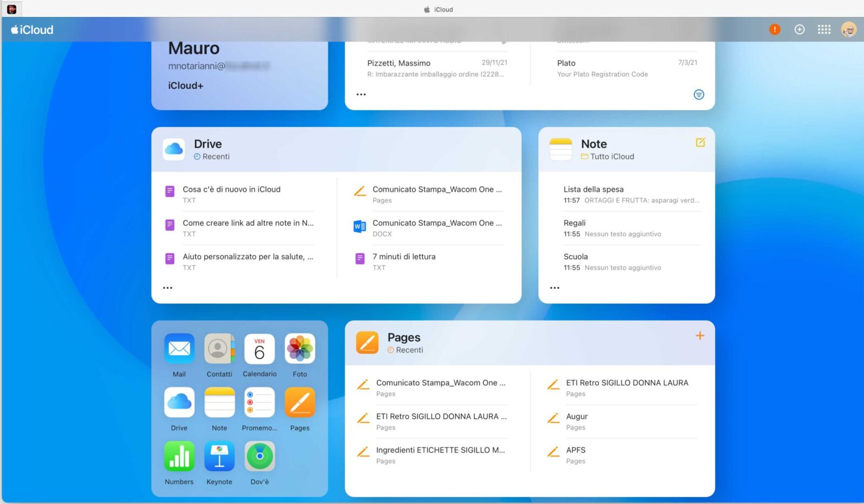Open the Augur Pages document

click(x=622, y=421)
